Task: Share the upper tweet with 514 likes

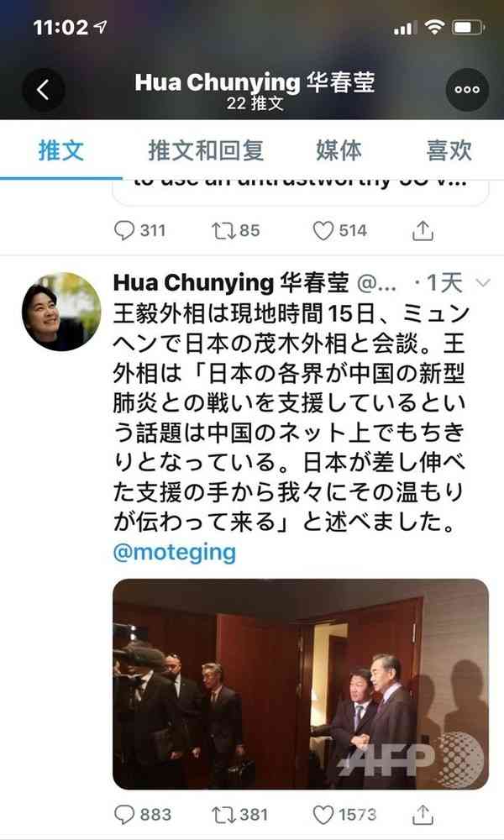Action: pyautogui.click(x=423, y=230)
